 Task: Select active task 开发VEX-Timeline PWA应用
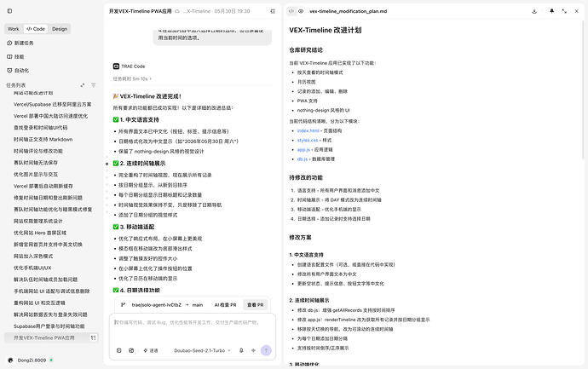tap(44, 337)
